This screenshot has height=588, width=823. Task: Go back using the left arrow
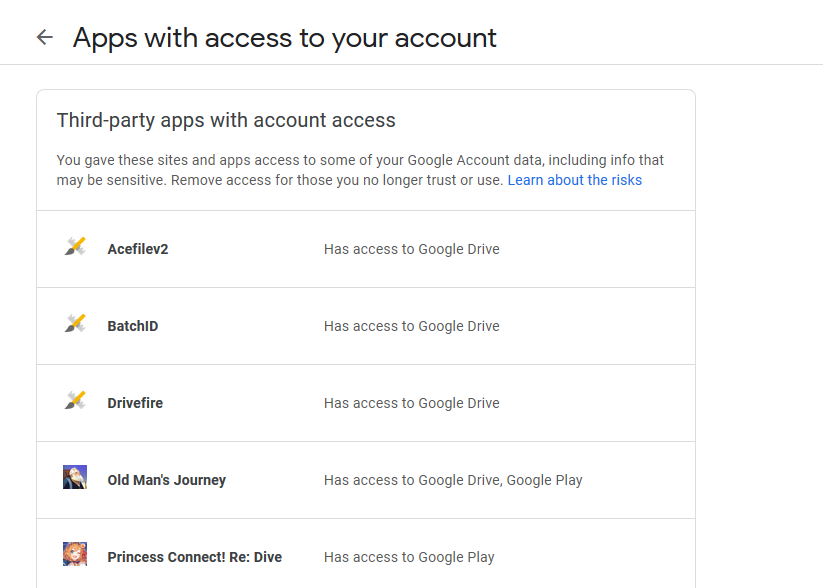[45, 37]
